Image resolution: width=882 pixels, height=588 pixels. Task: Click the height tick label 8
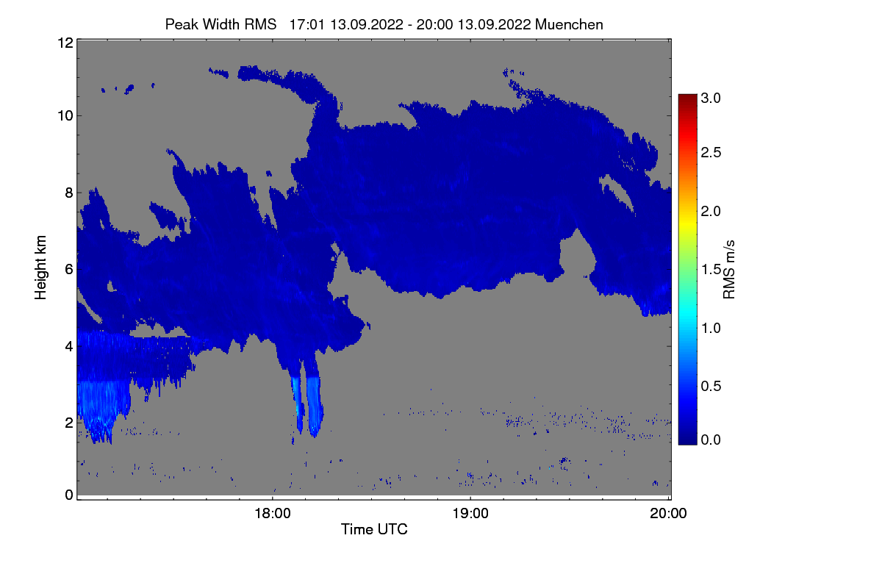coord(68,193)
